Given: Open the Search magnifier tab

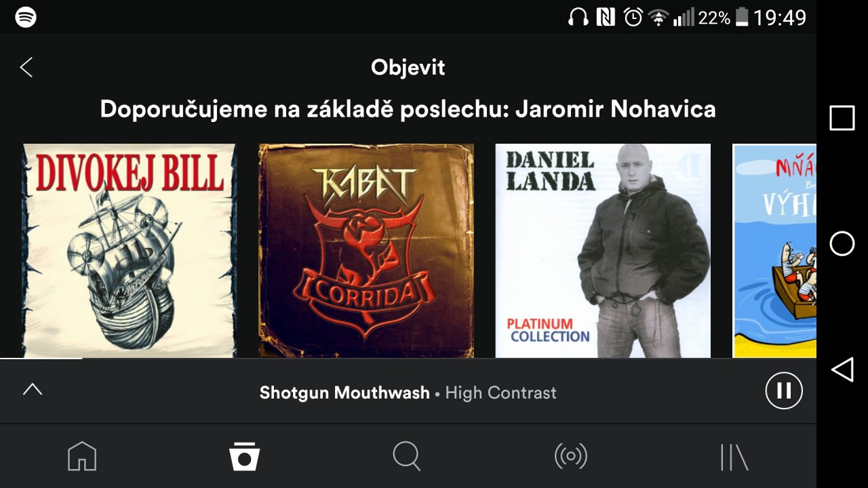Looking at the screenshot, I should coord(407,456).
